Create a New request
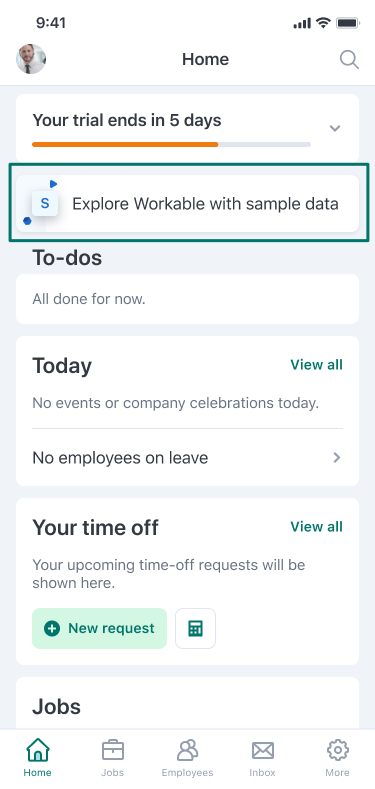 (x=99, y=628)
